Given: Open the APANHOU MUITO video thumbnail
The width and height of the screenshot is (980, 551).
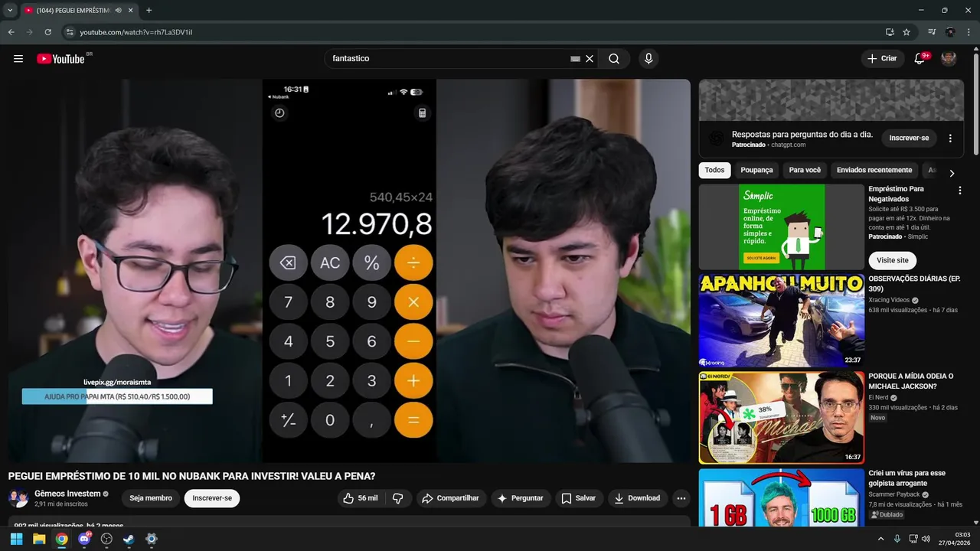Looking at the screenshot, I should [781, 321].
